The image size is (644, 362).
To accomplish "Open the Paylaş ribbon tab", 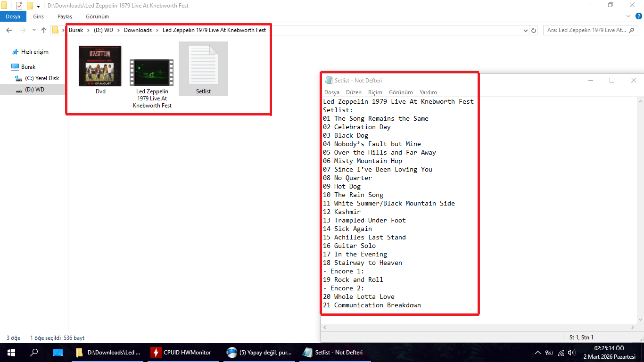I will 65,16.
